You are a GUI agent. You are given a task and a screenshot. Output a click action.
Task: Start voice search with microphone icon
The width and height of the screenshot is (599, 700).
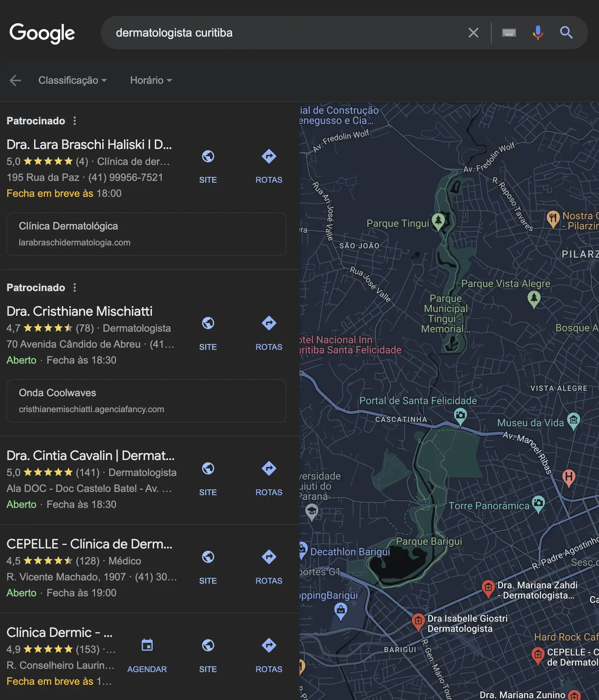click(x=538, y=33)
